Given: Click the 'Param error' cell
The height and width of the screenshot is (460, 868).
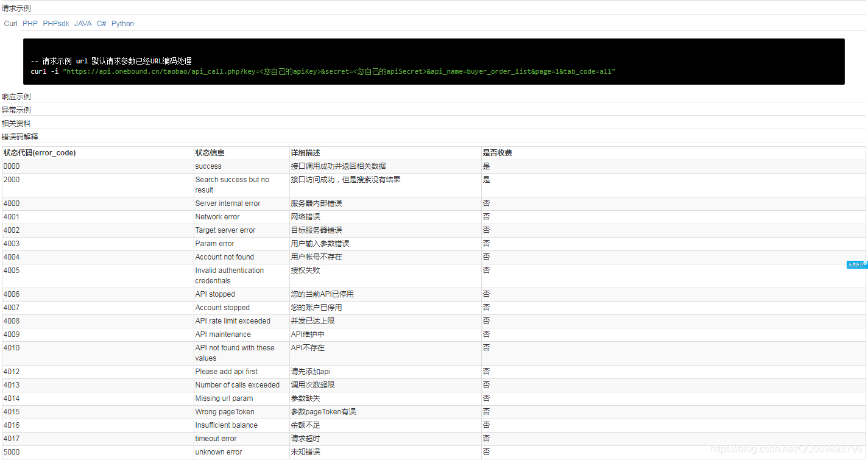Looking at the screenshot, I should coord(241,244).
